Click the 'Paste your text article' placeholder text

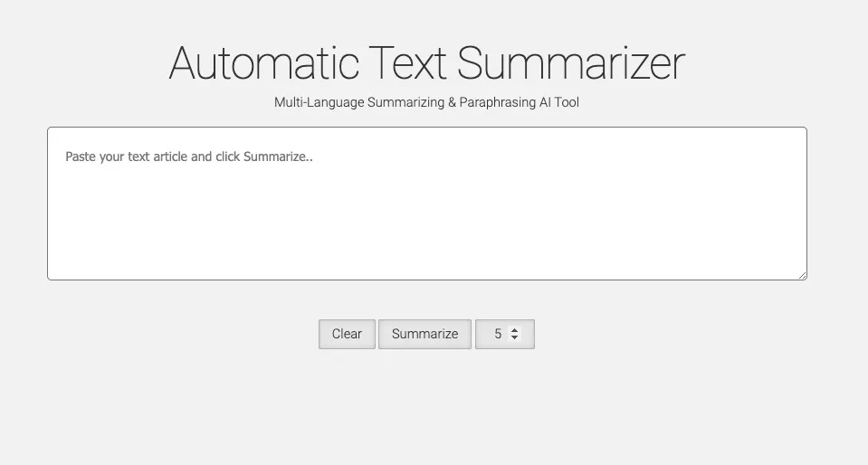click(x=188, y=157)
